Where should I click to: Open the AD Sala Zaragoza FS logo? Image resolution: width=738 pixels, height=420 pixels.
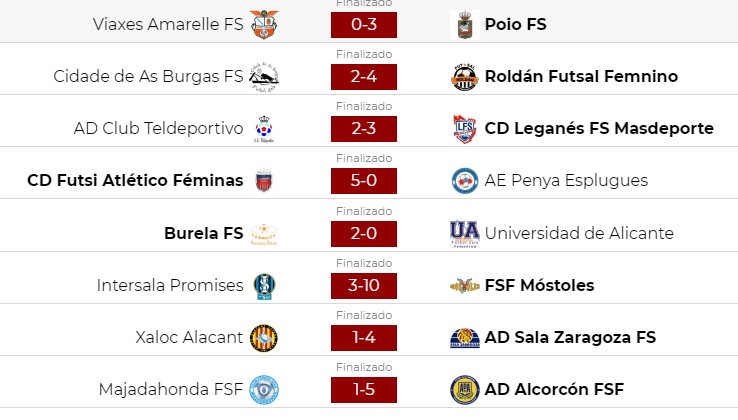pos(465,338)
